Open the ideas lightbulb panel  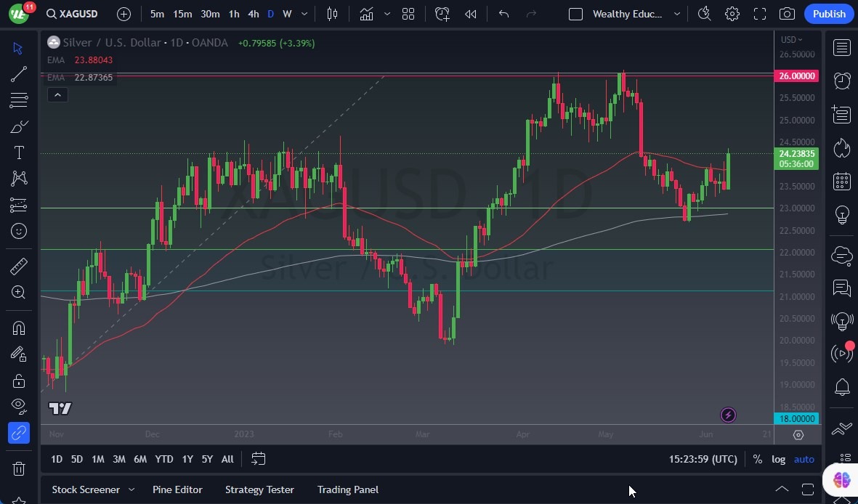click(x=842, y=214)
